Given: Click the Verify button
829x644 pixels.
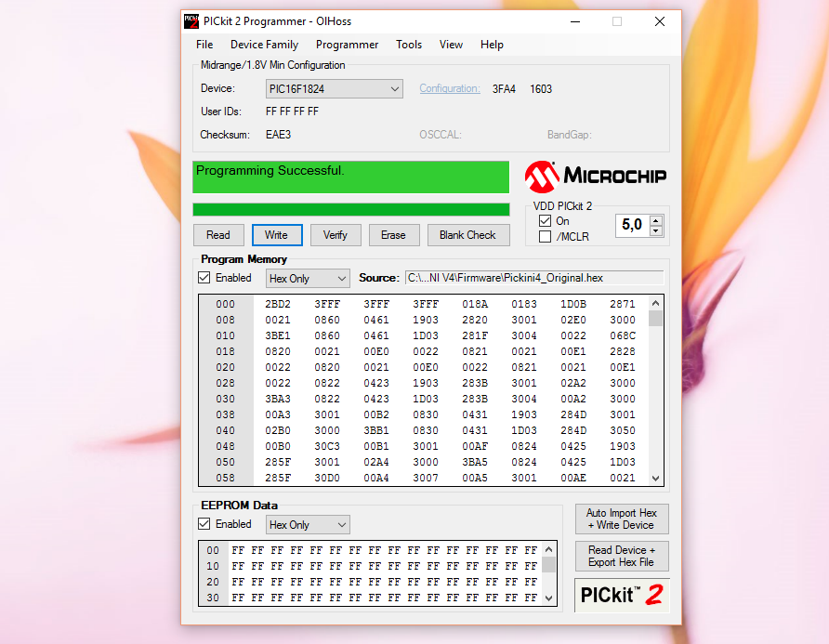Looking at the screenshot, I should (x=336, y=235).
